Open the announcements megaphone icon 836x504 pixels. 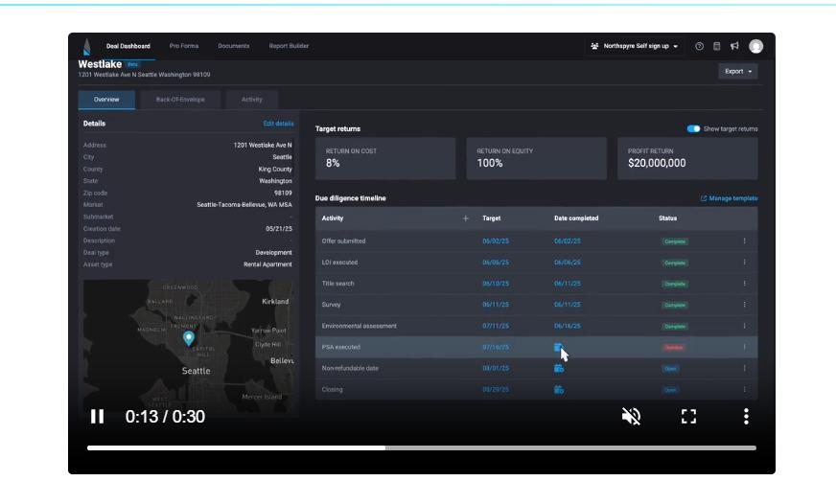pos(734,46)
